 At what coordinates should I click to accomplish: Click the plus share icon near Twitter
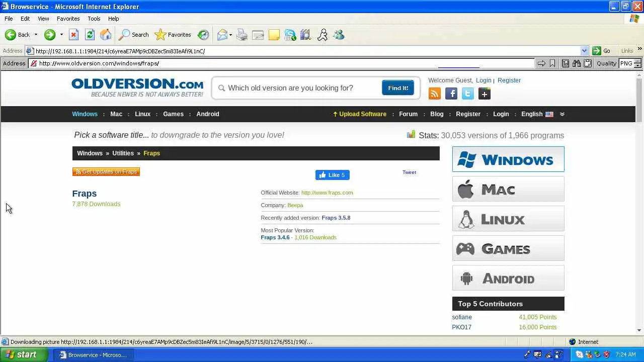pos(485,94)
